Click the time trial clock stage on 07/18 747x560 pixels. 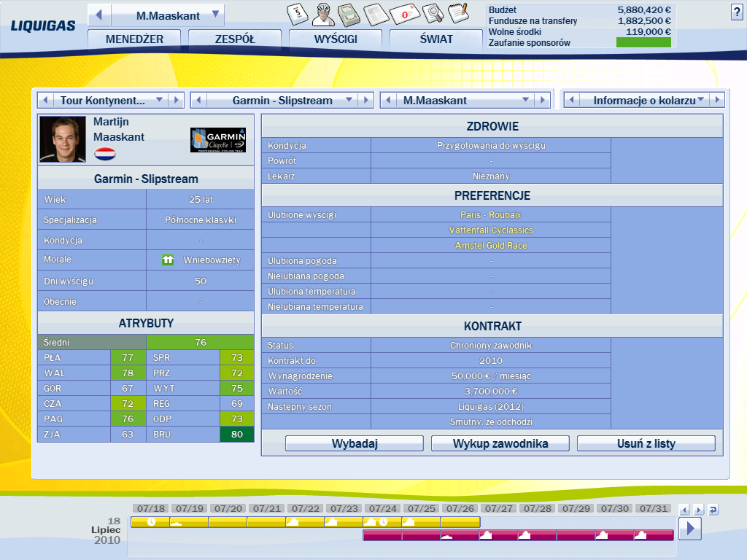point(150,522)
